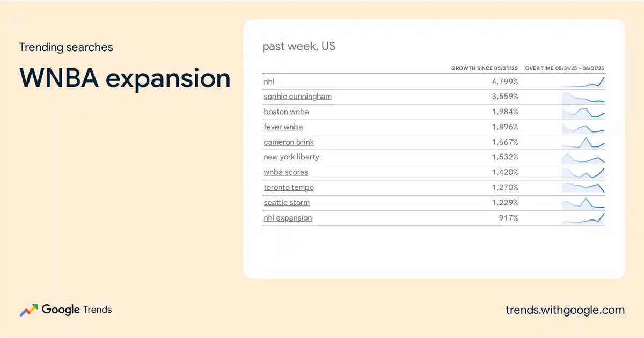Click the seattle storm link
The image size is (644, 338).
287,202
